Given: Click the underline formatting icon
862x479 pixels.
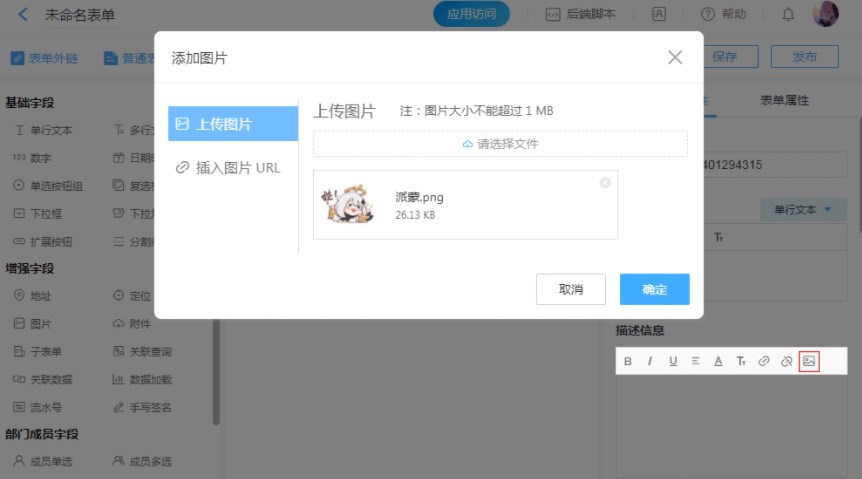Looking at the screenshot, I should (x=673, y=361).
